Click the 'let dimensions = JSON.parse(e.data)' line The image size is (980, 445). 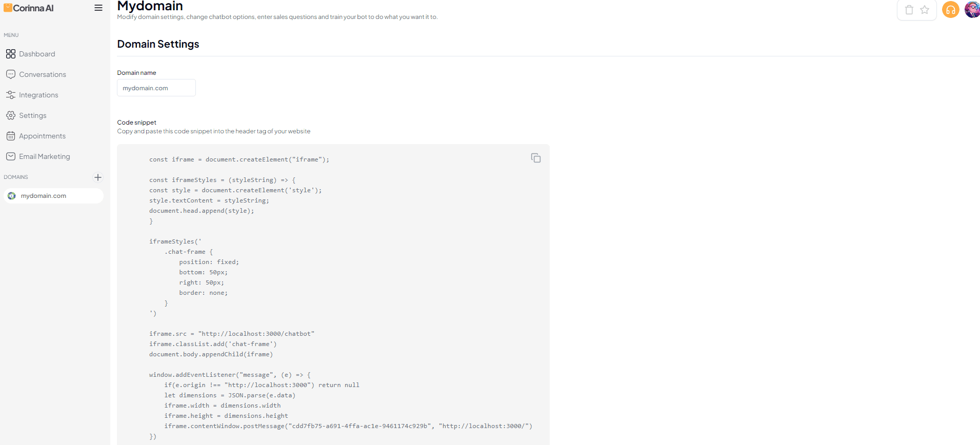pos(230,395)
